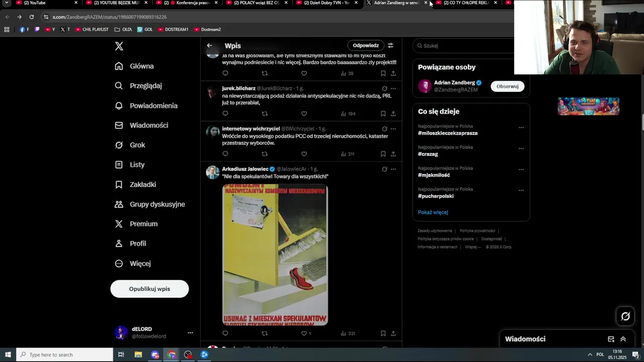The height and width of the screenshot is (362, 644).
Task: Bookmark jurek.blicharz post
Action: [383, 114]
